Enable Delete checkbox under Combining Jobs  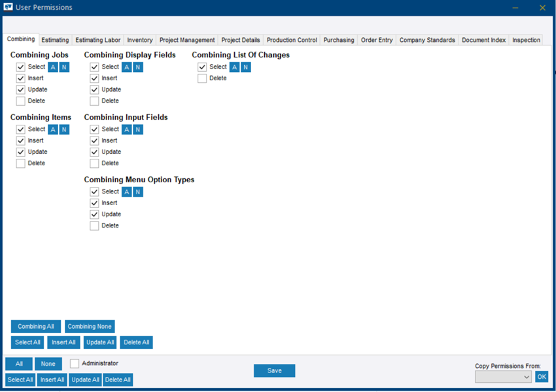coord(20,101)
